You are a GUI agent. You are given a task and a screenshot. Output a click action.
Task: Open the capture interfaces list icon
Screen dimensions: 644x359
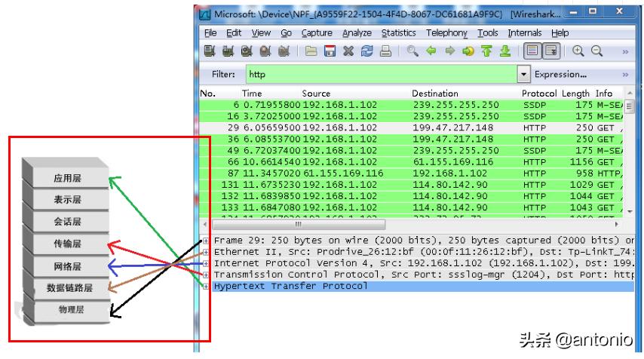pos(210,51)
